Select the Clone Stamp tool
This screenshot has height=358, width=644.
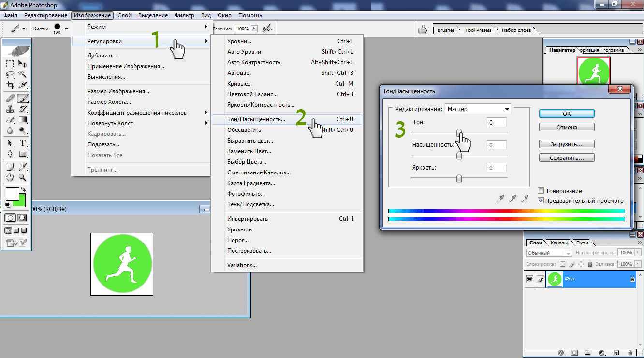click(10, 109)
